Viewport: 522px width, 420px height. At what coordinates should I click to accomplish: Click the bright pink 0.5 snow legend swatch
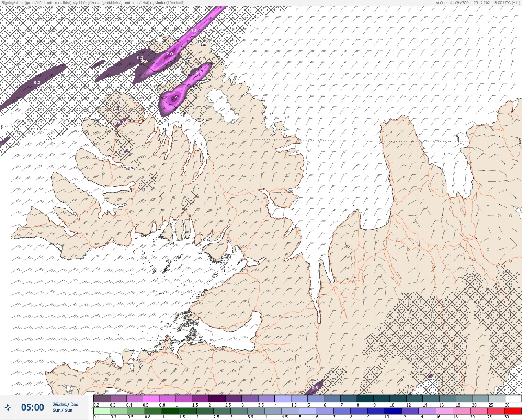[151, 398]
